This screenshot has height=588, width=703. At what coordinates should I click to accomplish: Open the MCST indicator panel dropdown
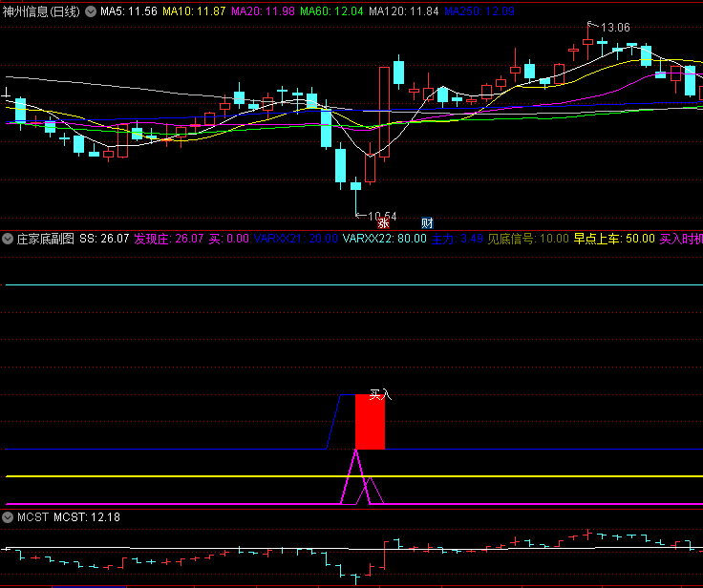point(8,517)
